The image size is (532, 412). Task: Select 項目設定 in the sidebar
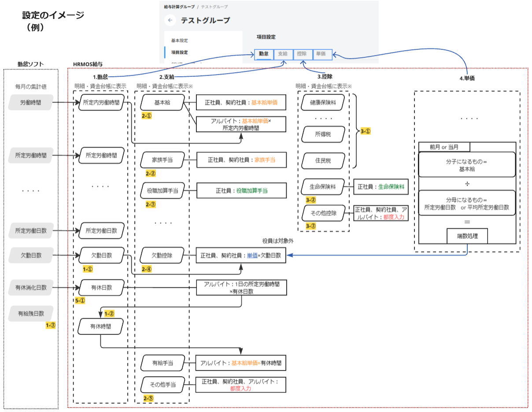(x=179, y=52)
